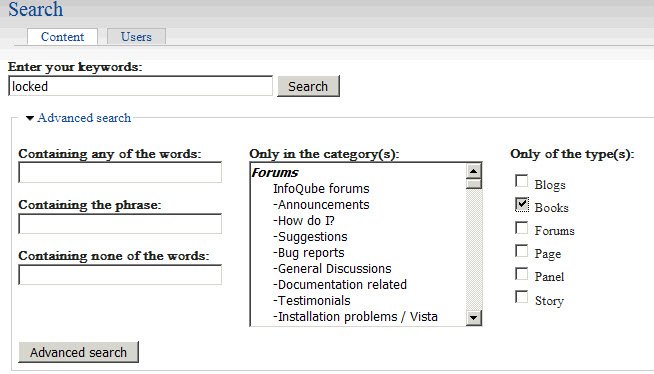Click the keywords field containing "locked"
Screen dimensions: 654x374
140,86
